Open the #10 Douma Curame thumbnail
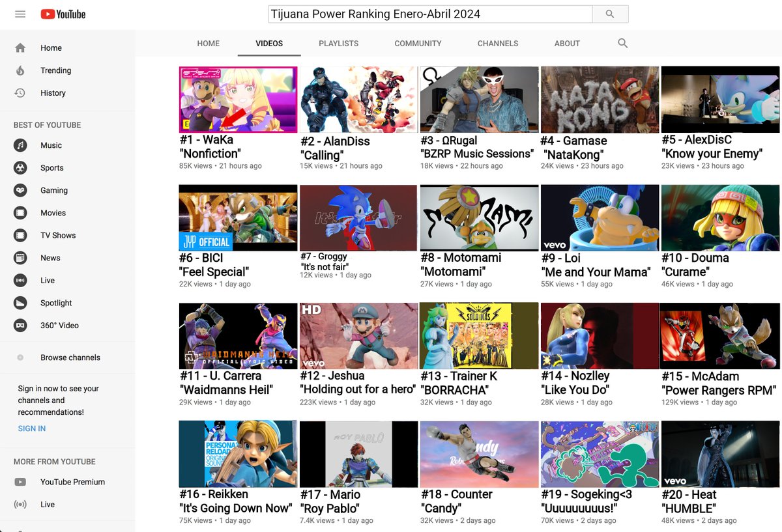 pyautogui.click(x=720, y=217)
